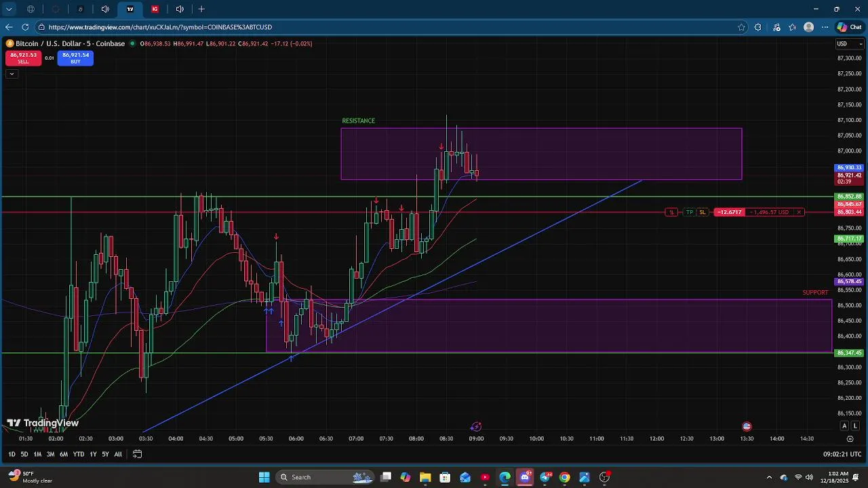Go back using browser back arrow
868x488 pixels.
(x=9, y=27)
